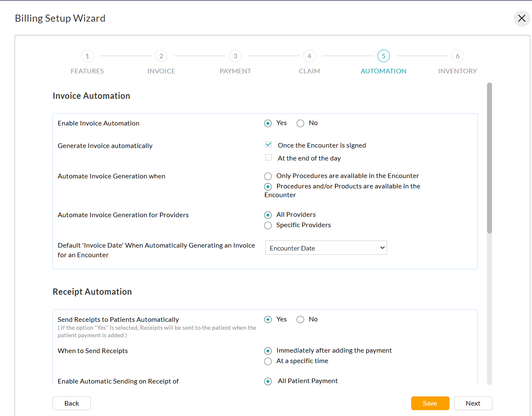
Task: Click the step 6 Inventory circle
Action: click(457, 56)
